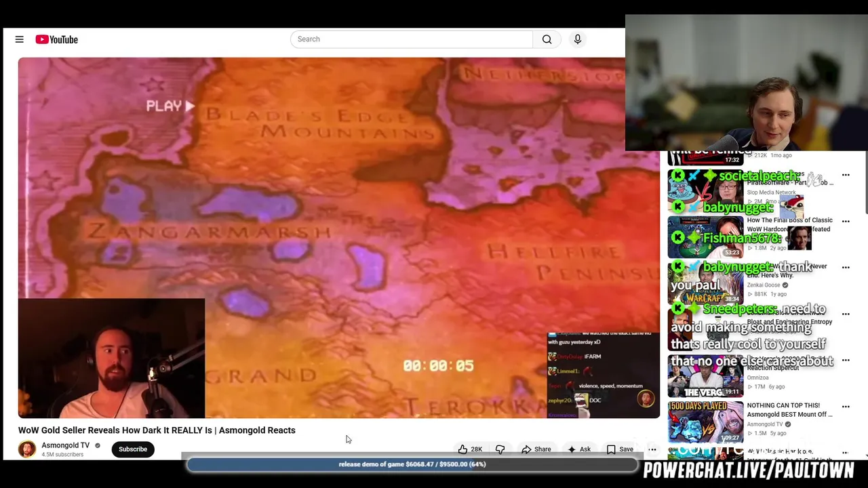Click the 4.5M subscribers text
868x488 pixels.
coord(62,454)
